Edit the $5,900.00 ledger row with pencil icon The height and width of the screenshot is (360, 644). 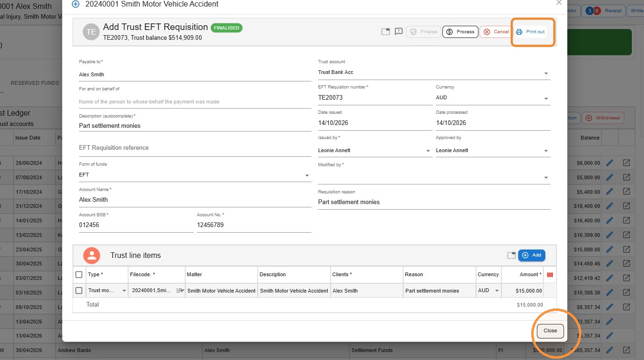tap(609, 177)
